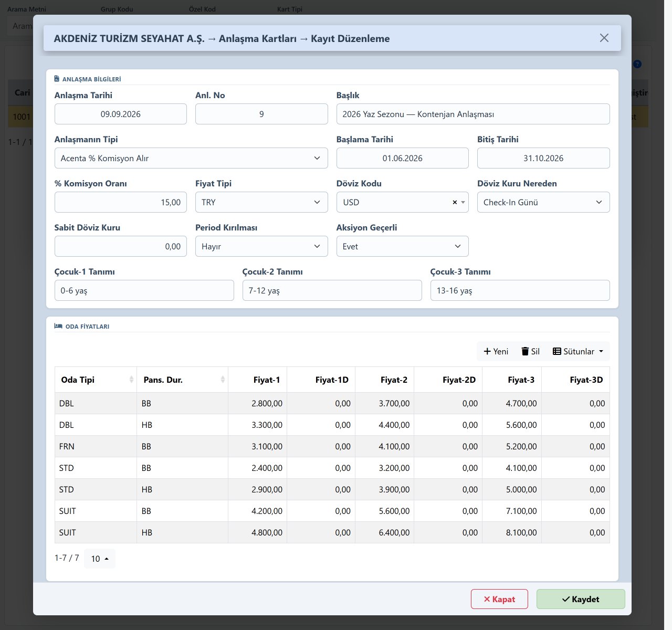Click the Fiyat-3D column header
The image size is (672, 630).
click(575, 380)
